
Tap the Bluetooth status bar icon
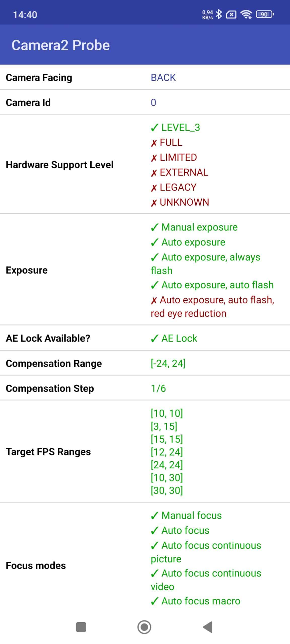coord(219,15)
